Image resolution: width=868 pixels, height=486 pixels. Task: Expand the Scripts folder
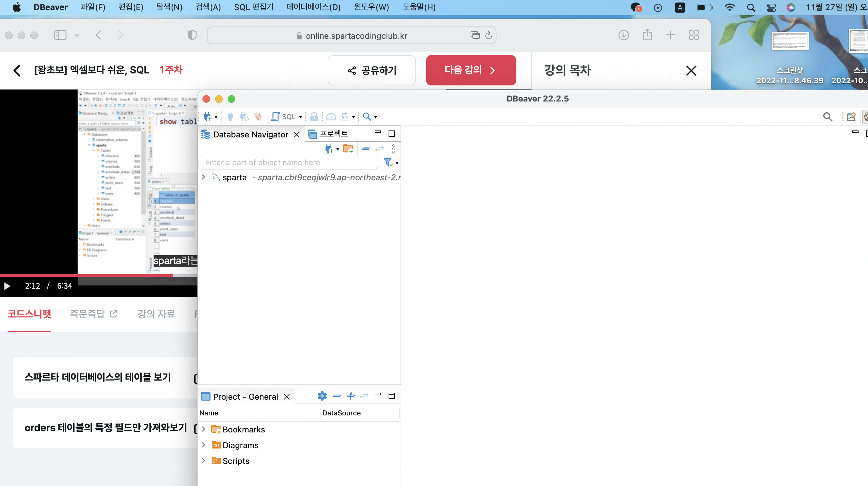coord(203,460)
